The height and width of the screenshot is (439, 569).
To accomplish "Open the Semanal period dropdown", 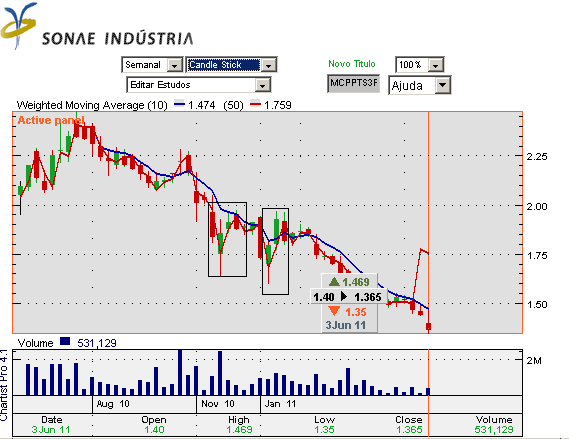I will 152,65.
